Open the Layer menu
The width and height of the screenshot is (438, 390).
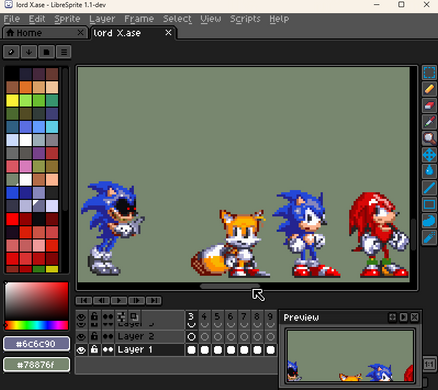coord(102,19)
